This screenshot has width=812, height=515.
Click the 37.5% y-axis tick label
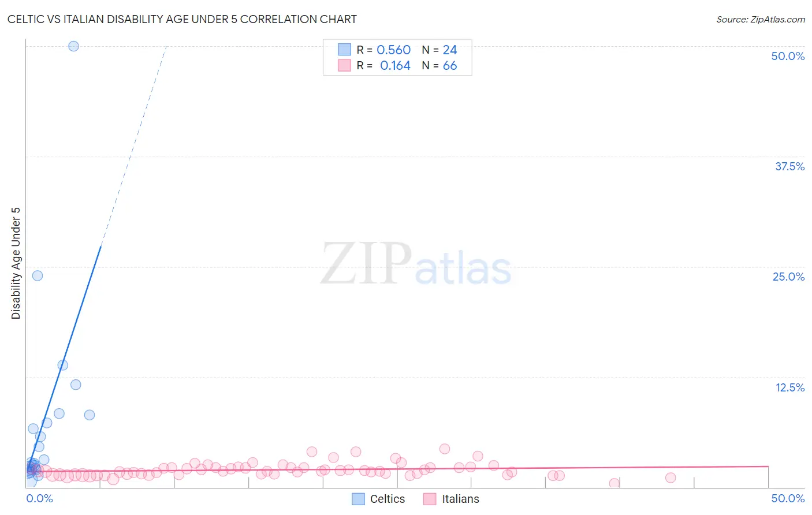point(789,166)
